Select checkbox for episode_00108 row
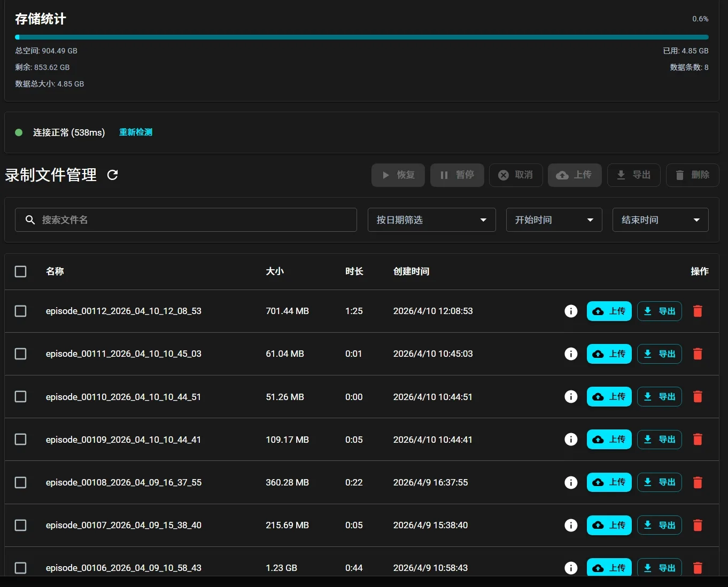 21,482
